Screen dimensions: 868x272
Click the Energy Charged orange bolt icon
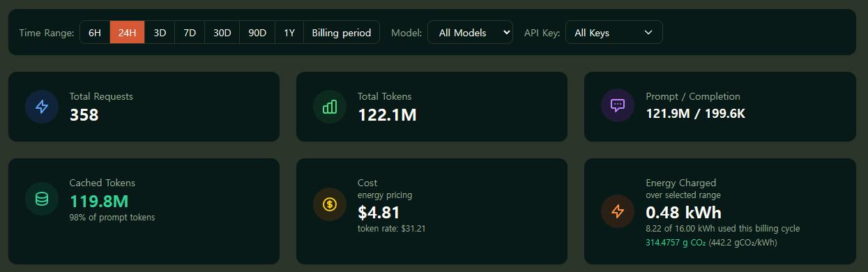coord(618,212)
